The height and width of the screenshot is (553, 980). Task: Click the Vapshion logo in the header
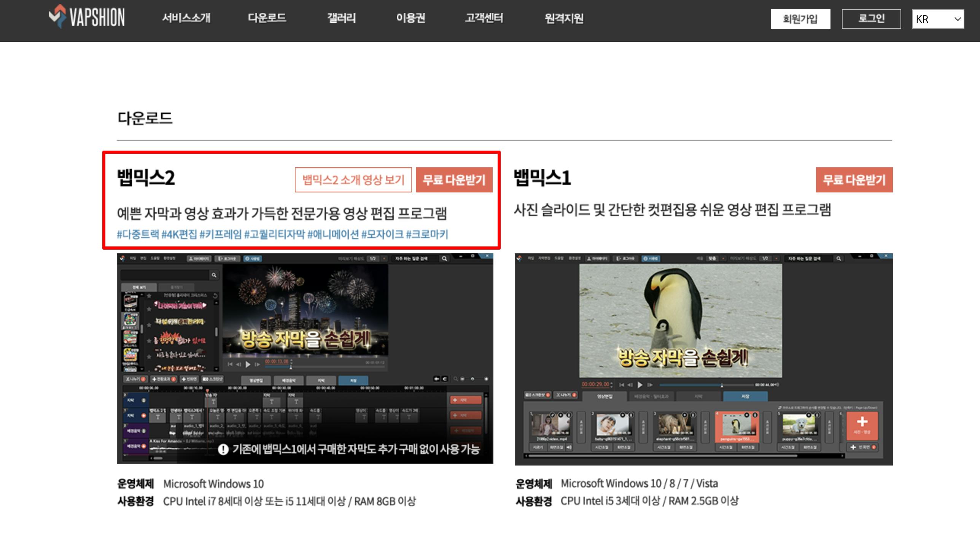click(x=87, y=17)
